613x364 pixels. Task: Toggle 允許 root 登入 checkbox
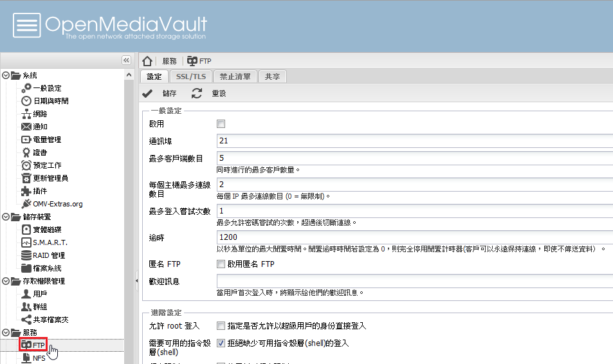(221, 325)
